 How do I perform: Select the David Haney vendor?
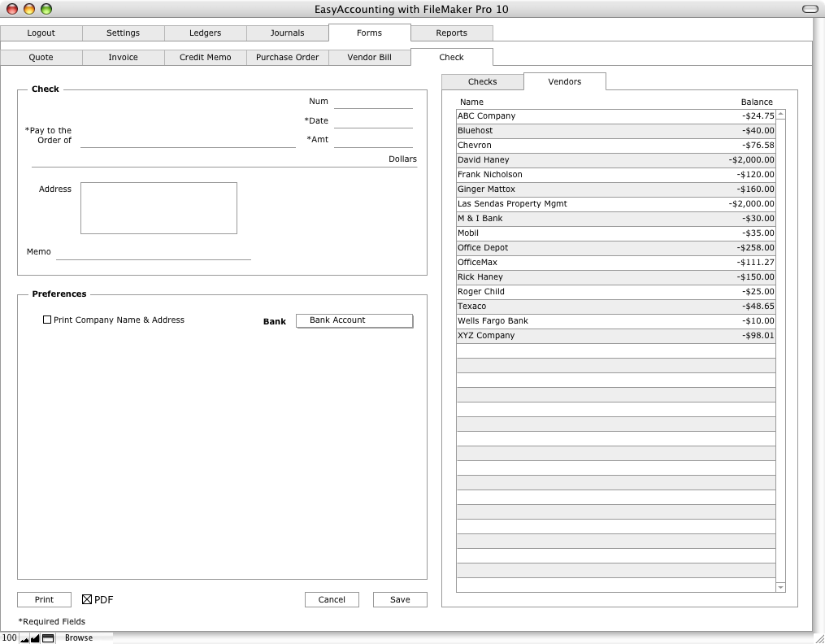[616, 160]
